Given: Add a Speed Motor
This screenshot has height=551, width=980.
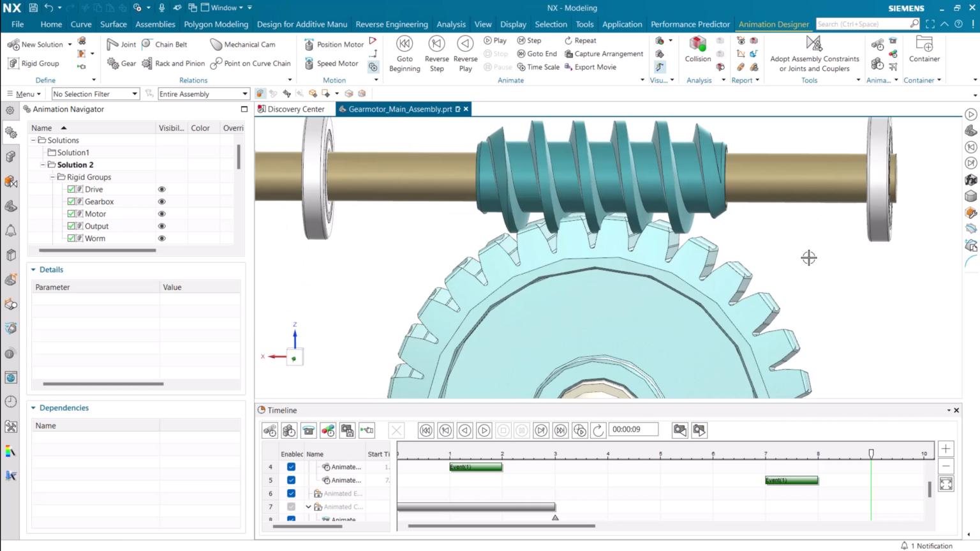Looking at the screenshot, I should tap(331, 63).
